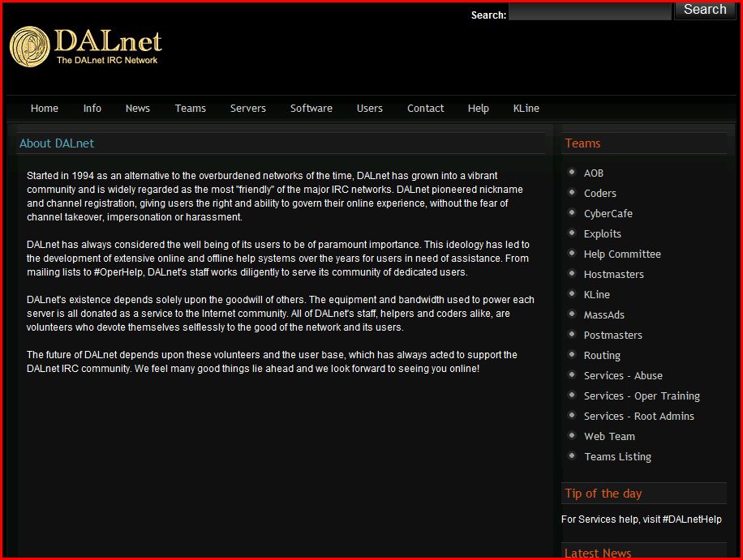Image resolution: width=743 pixels, height=560 pixels.
Task: Click the About DALnet heading
Action: (x=57, y=143)
